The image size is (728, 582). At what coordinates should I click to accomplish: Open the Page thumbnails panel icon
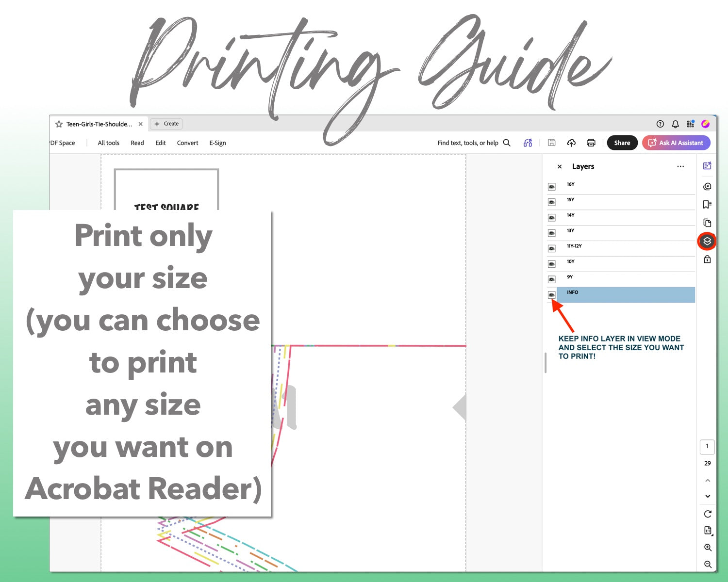[707, 223]
